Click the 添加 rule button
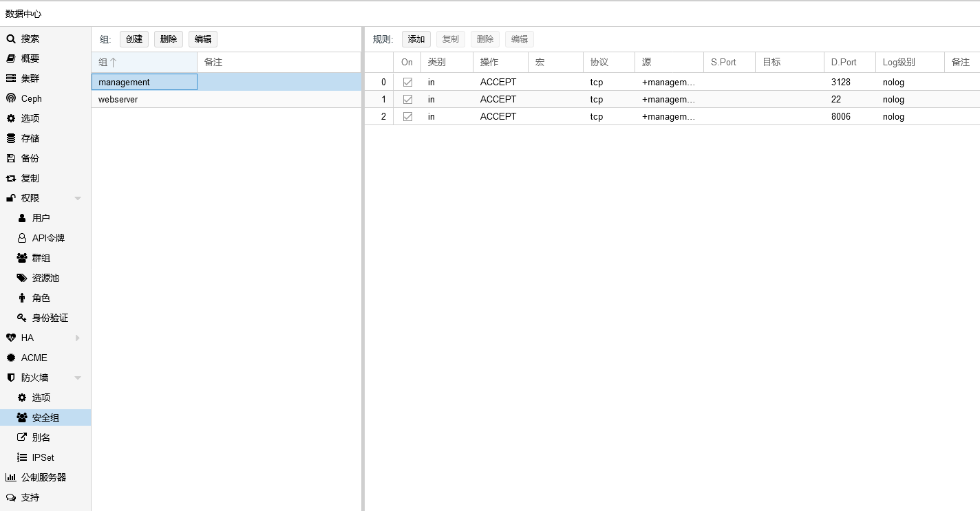Viewport: 980px width, 511px height. click(x=416, y=39)
